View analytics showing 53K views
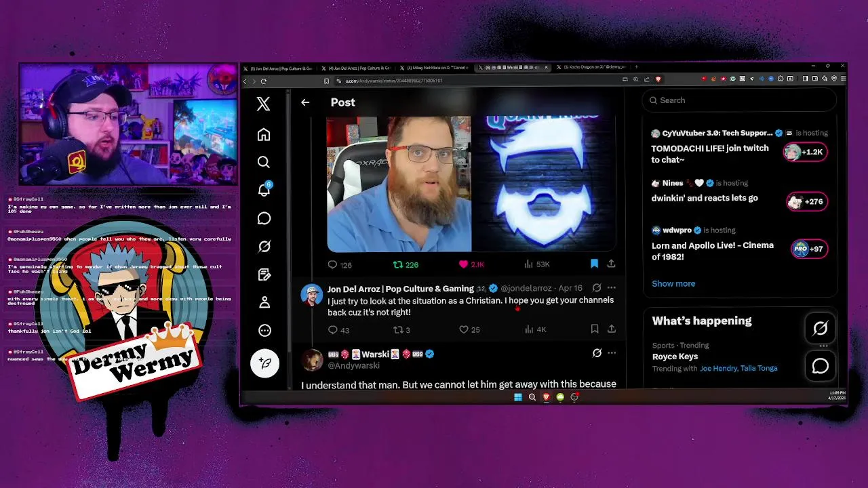The image size is (868, 488). click(x=537, y=264)
